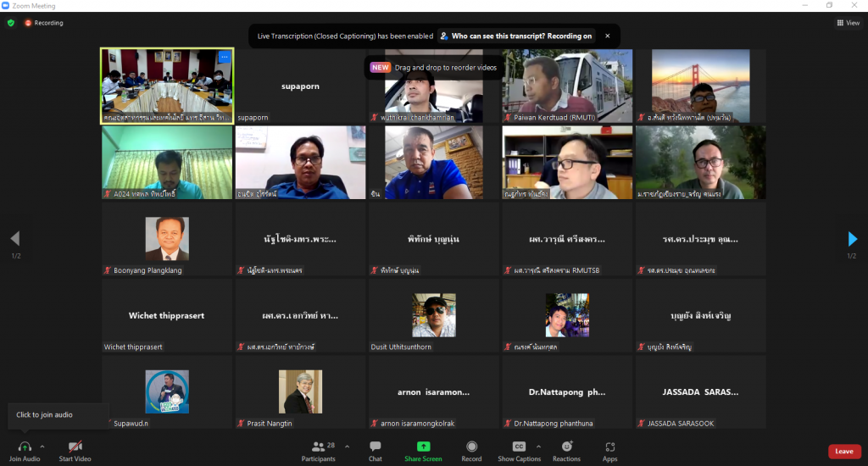Expand the Join Audio options arrow

(42, 446)
